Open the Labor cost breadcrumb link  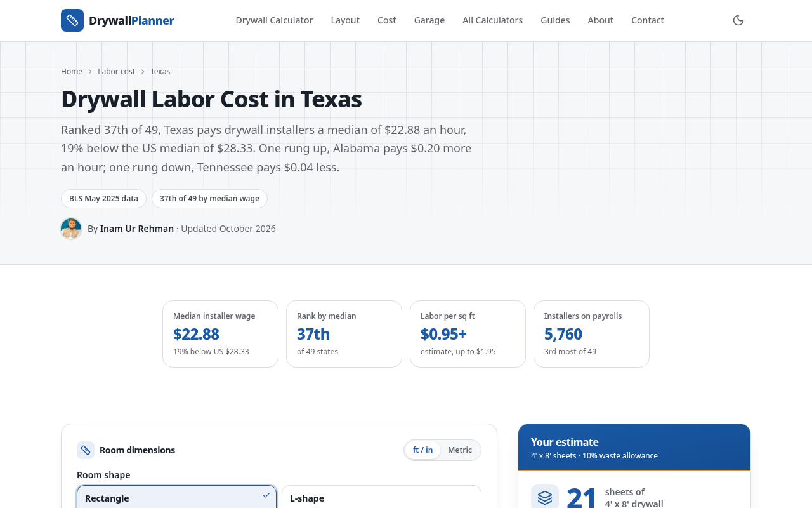tap(116, 72)
